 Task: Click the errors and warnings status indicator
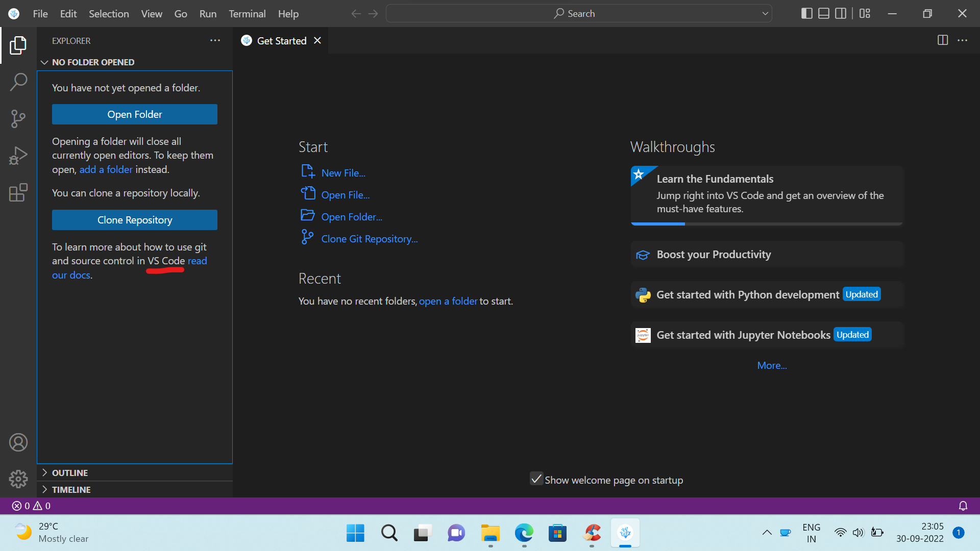31,506
